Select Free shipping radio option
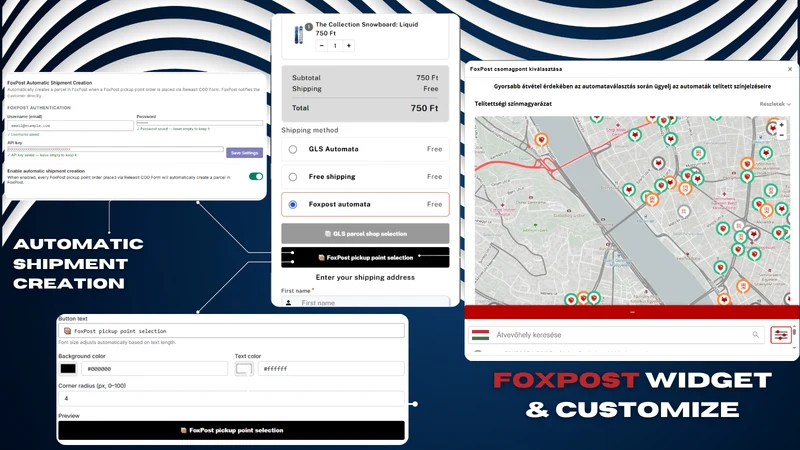The width and height of the screenshot is (800, 450). click(293, 177)
